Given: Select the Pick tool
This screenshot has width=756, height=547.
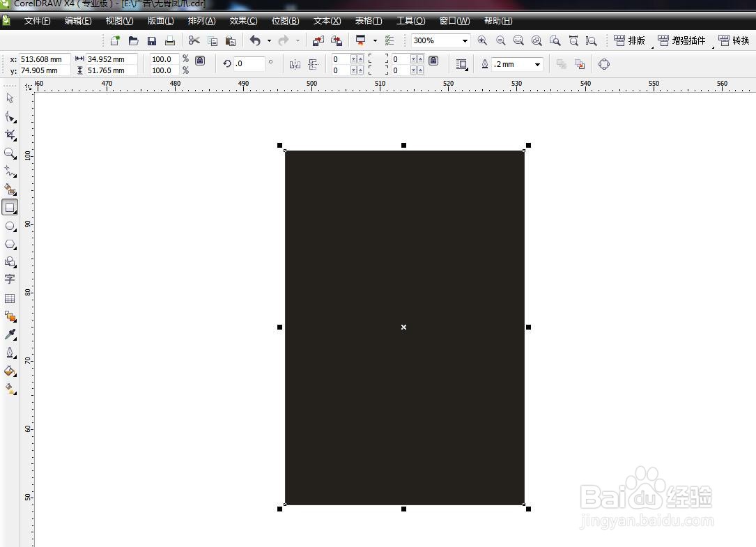Looking at the screenshot, I should coord(10,98).
